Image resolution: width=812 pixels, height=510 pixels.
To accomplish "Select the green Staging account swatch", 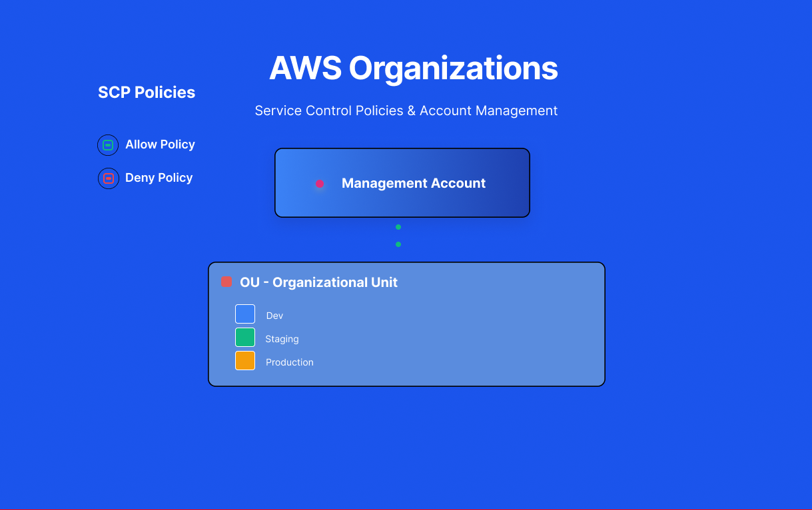I will (245, 338).
